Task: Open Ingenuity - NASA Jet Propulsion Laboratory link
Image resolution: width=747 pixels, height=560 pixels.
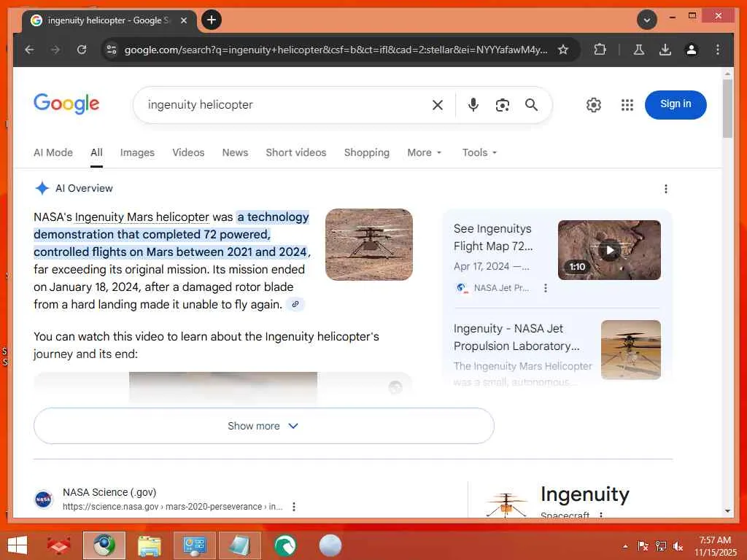Action: (516, 337)
